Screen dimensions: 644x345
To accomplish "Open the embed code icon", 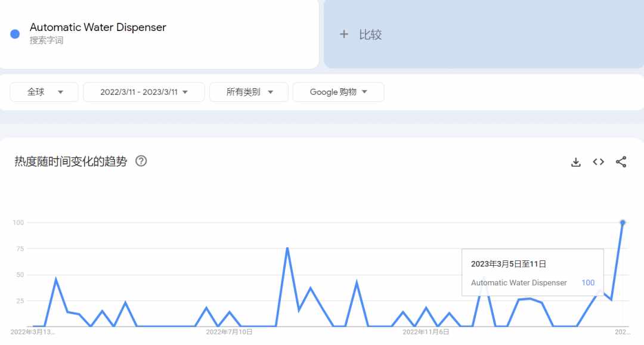I will tap(599, 162).
